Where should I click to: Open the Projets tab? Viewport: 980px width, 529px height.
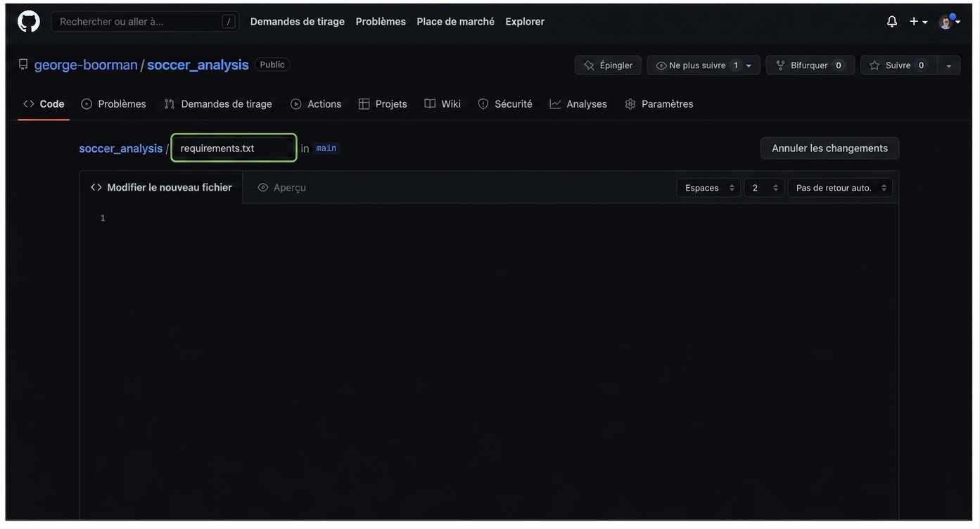[383, 104]
